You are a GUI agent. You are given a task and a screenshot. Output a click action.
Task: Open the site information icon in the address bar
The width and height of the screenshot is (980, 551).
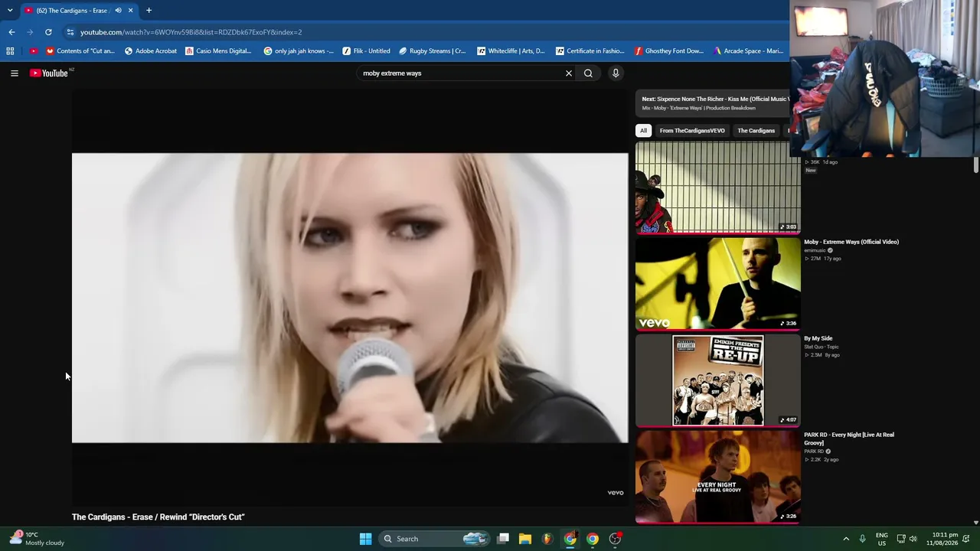(x=70, y=32)
